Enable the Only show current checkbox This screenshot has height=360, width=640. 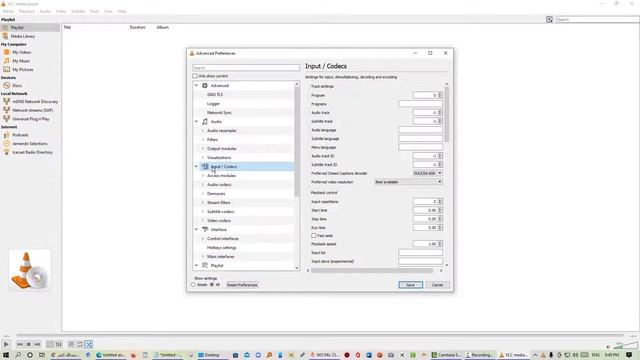195,76
